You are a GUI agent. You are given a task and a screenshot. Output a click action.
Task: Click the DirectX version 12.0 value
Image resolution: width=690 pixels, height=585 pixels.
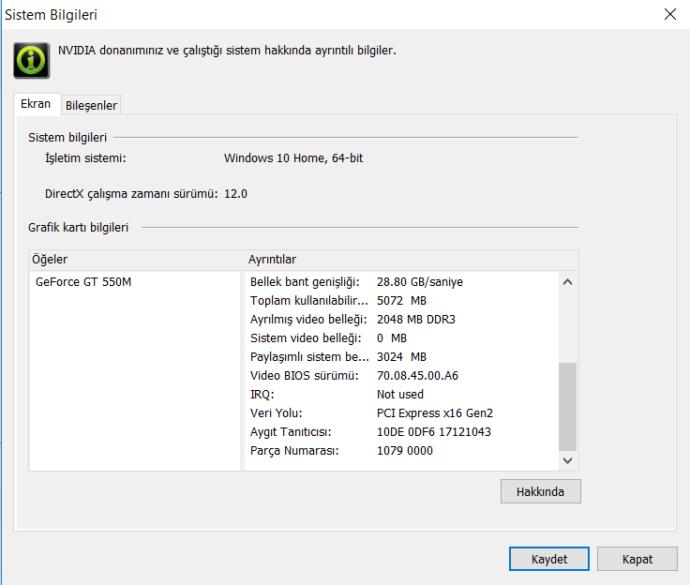click(x=236, y=194)
